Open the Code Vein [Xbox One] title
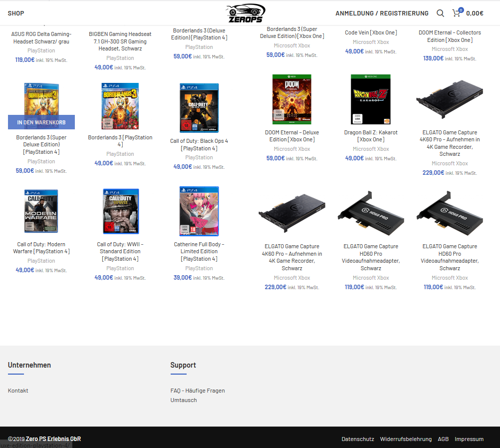This screenshot has height=448, width=500. [371, 32]
